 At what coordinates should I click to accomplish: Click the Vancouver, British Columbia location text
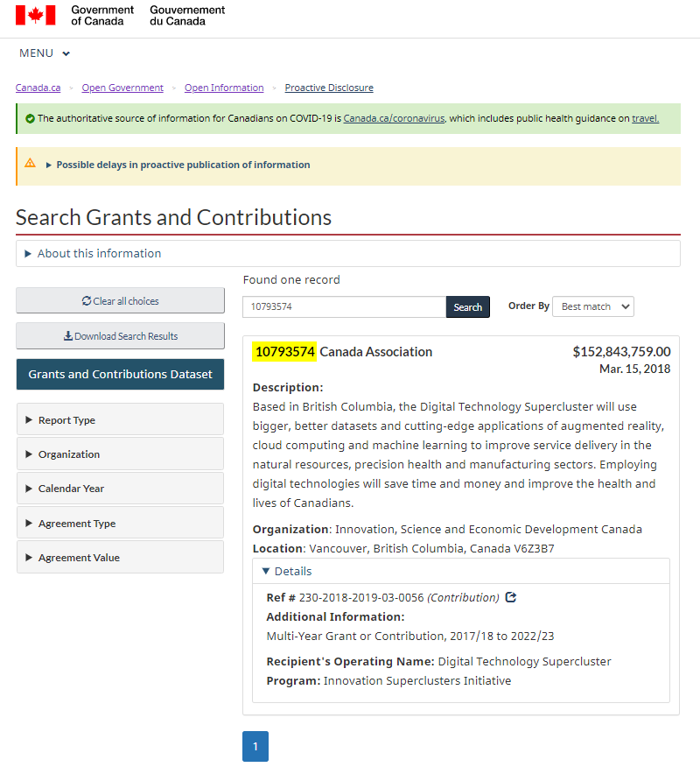[x=431, y=548]
